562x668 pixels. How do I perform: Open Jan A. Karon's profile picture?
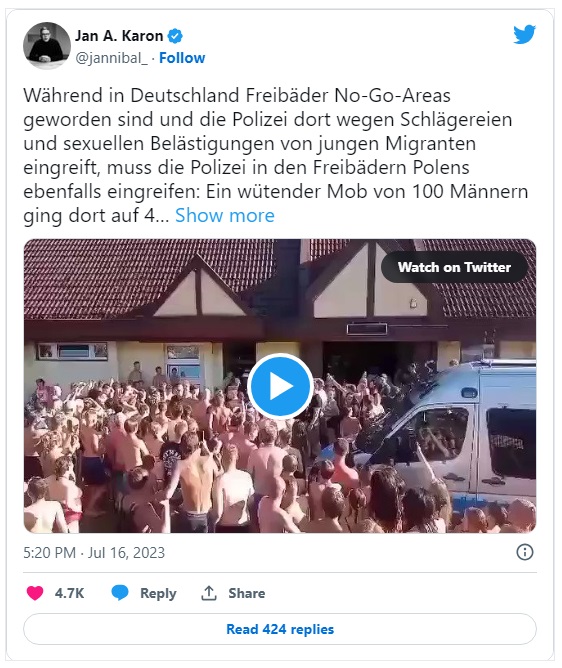click(46, 46)
